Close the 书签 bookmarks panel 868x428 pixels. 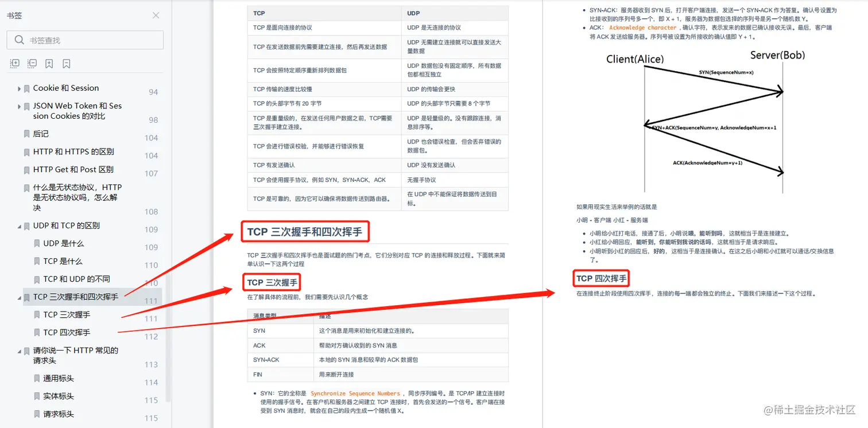coord(156,15)
